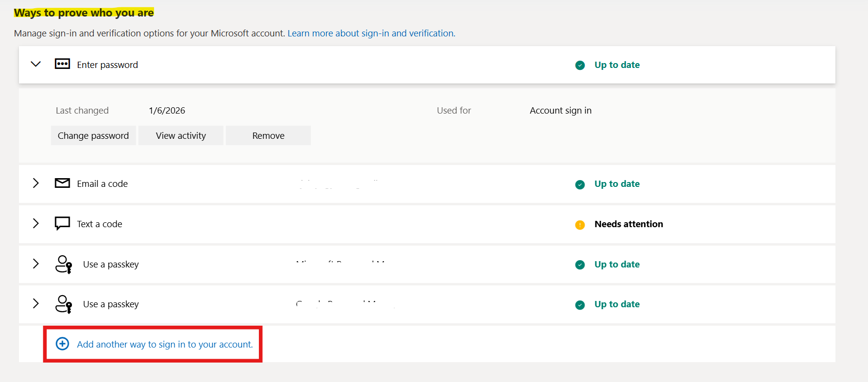Click the chat bubble icon for Text a code
The width and height of the screenshot is (868, 382).
(x=62, y=223)
